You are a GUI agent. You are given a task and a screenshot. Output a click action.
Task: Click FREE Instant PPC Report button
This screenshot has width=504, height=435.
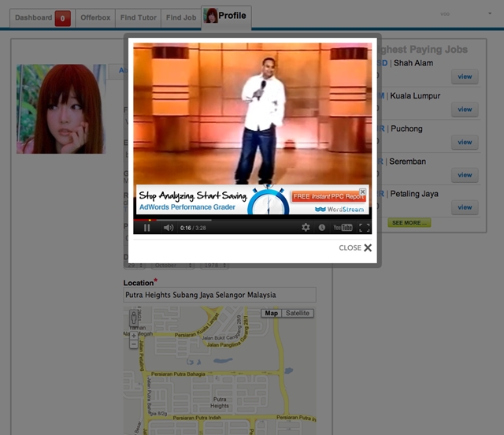(x=328, y=196)
